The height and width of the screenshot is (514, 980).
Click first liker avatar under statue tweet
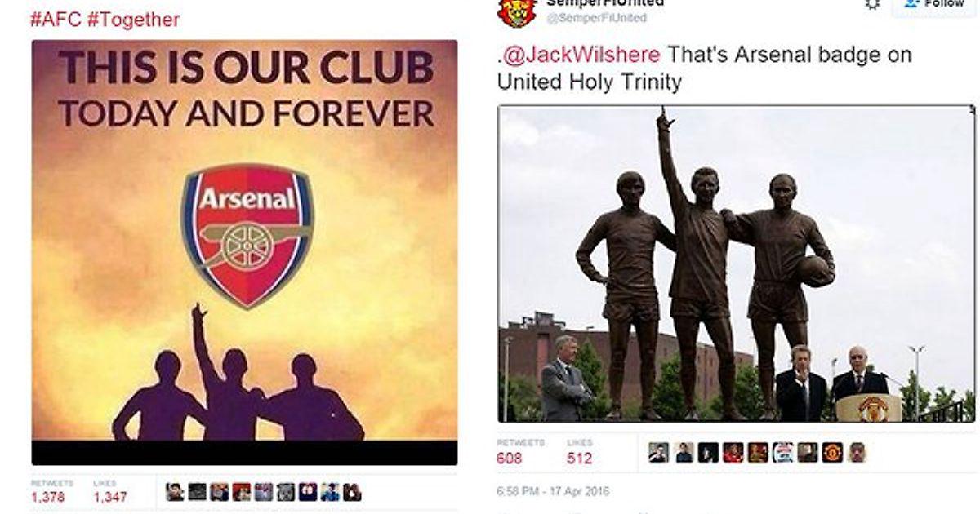(658, 453)
